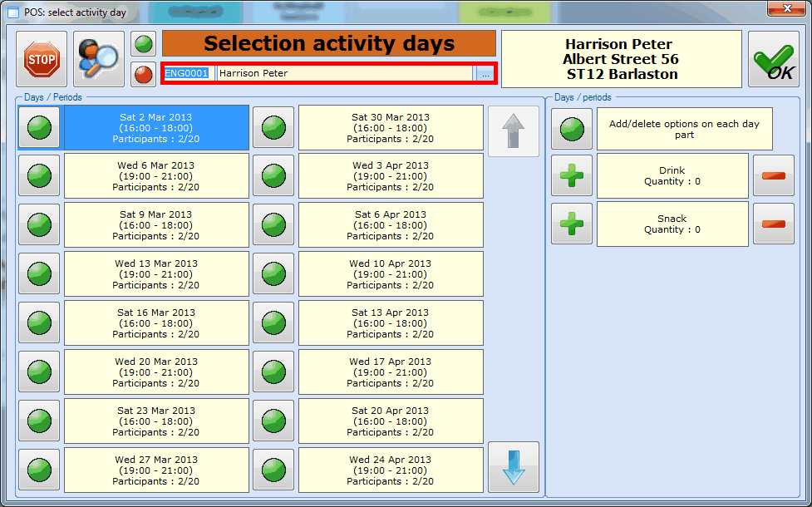The height and width of the screenshot is (507, 812).
Task: Click the ENG0001 customer code field
Action: point(188,73)
